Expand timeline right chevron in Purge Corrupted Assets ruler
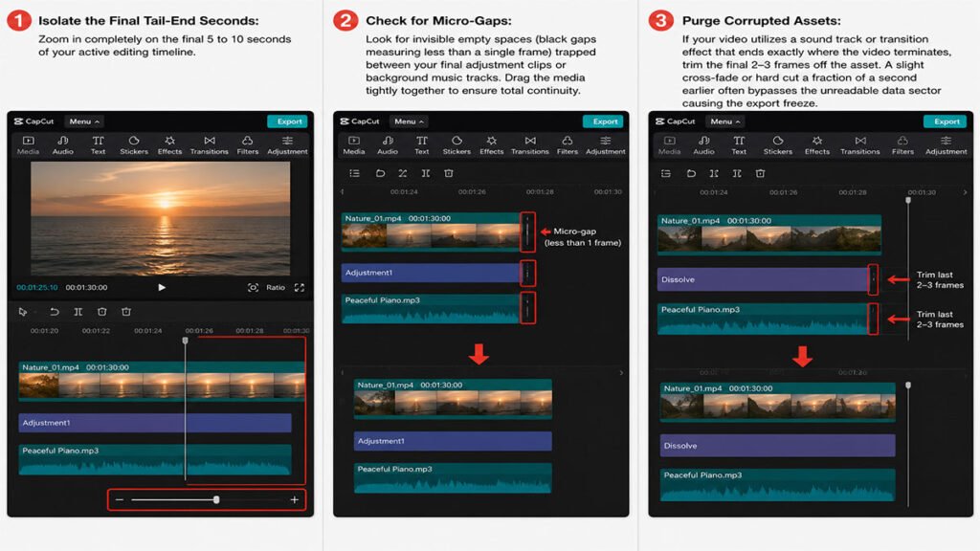The width and height of the screenshot is (980, 551). click(x=966, y=192)
